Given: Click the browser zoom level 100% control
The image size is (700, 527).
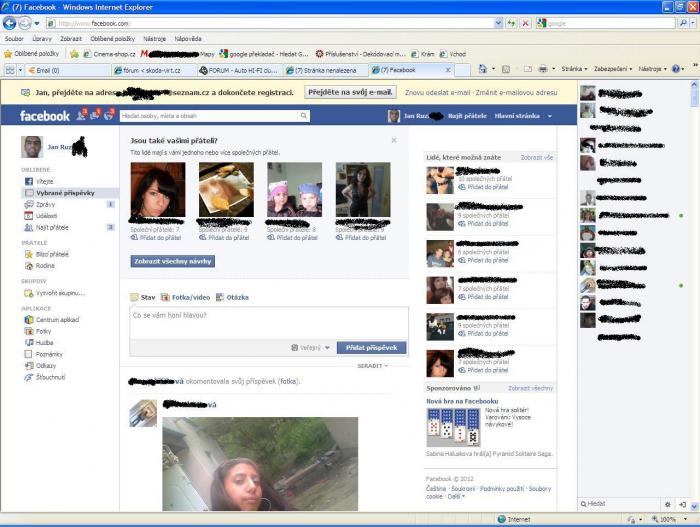Looking at the screenshot, I should 666,519.
